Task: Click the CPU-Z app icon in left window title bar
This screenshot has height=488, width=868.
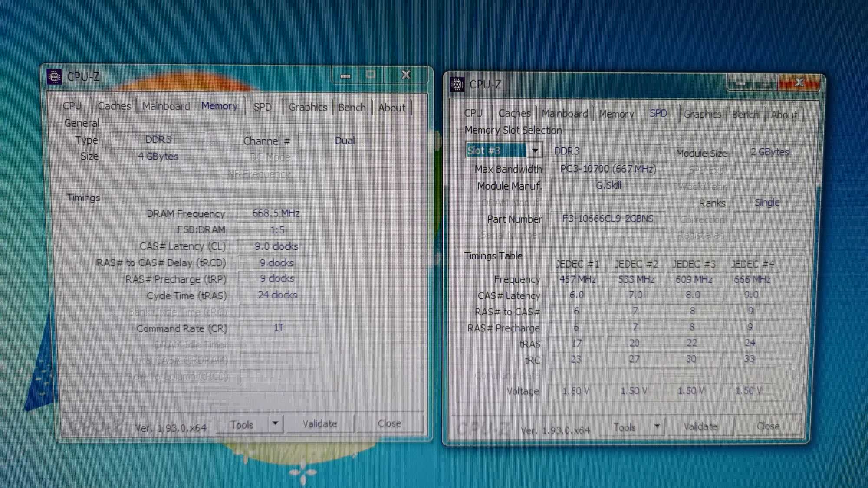Action: click(x=54, y=77)
